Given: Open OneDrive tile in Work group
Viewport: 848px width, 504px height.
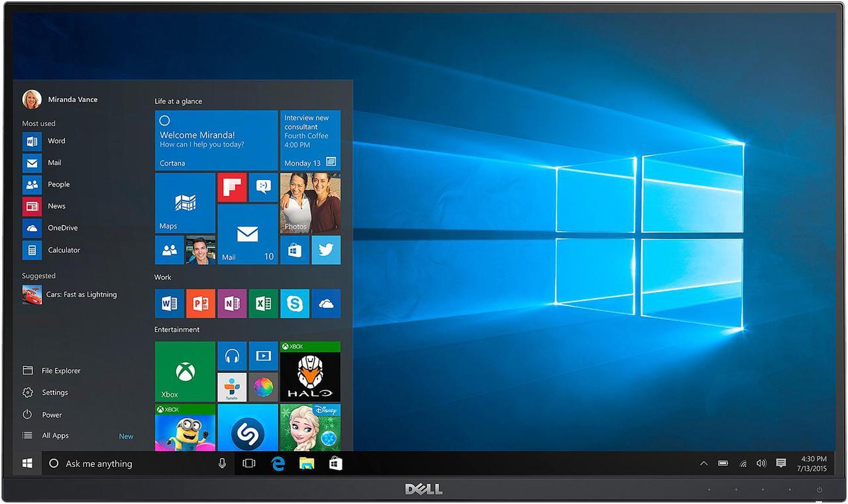Looking at the screenshot, I should click(x=326, y=303).
